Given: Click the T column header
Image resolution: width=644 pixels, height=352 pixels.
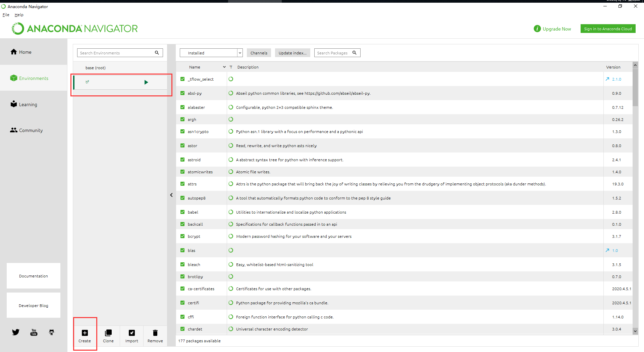Looking at the screenshot, I should coord(231,67).
